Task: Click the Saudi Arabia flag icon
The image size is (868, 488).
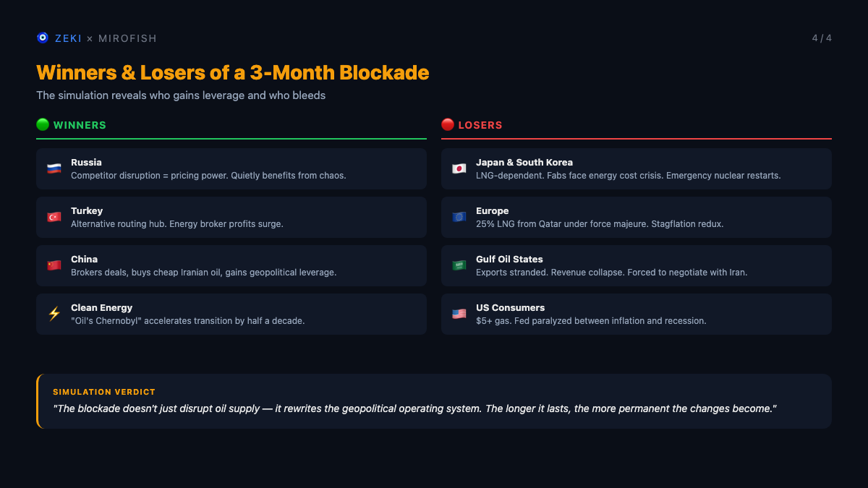Action: coord(459,265)
